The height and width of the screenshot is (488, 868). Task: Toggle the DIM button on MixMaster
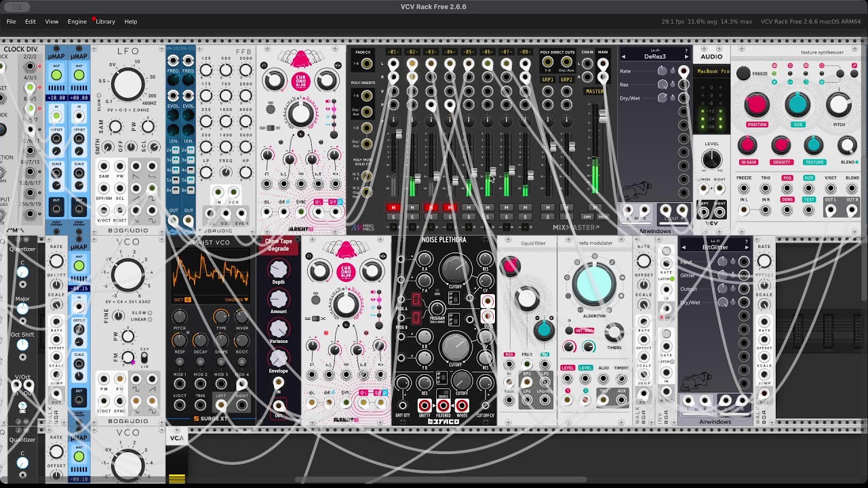(588, 217)
